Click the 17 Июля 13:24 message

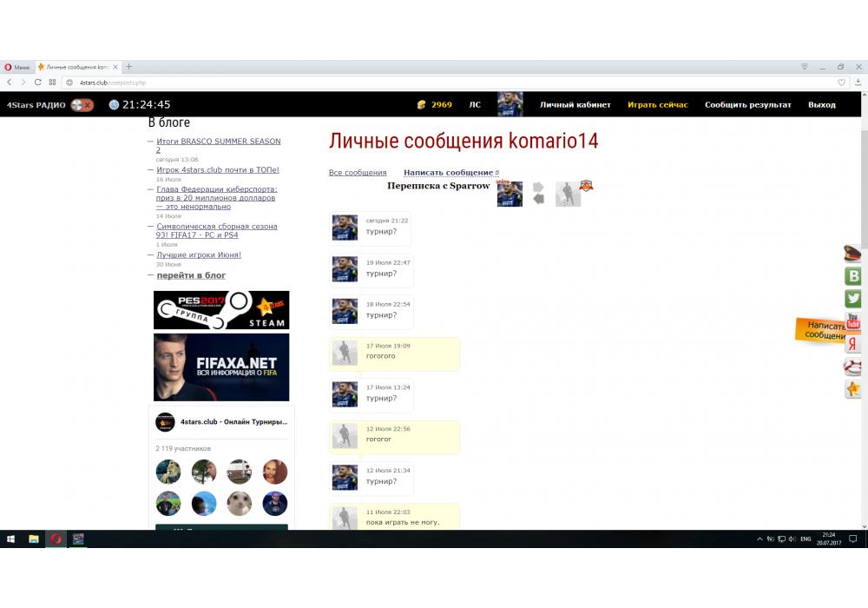click(372, 395)
